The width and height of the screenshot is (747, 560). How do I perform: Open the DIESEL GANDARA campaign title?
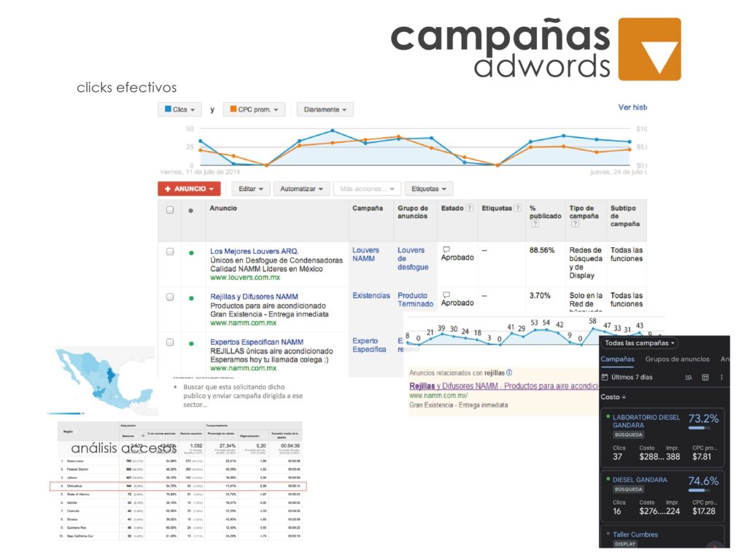[640, 480]
